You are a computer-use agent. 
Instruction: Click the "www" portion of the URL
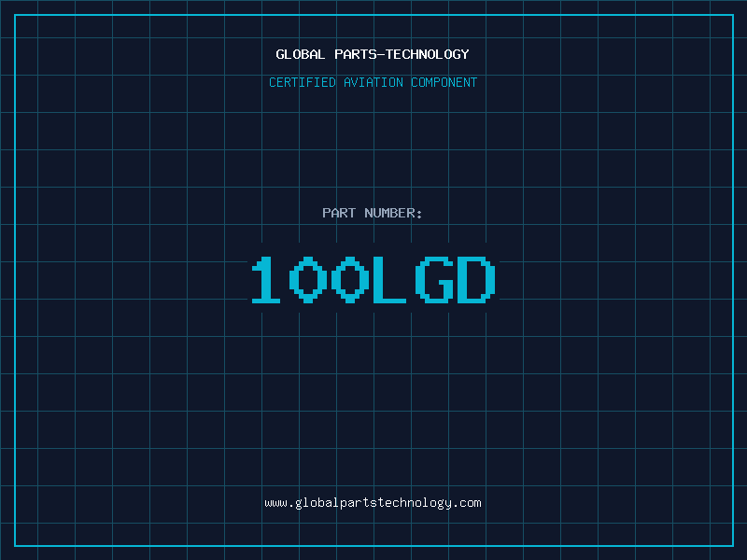tap(275, 503)
